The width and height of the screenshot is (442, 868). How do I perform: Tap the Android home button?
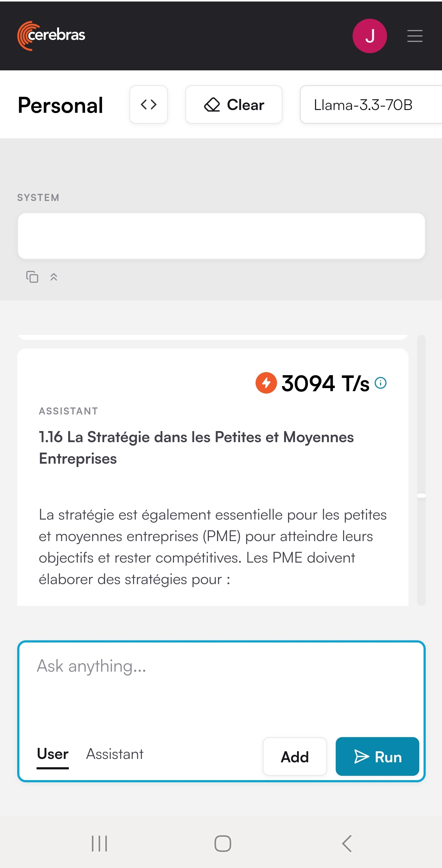[x=223, y=843]
